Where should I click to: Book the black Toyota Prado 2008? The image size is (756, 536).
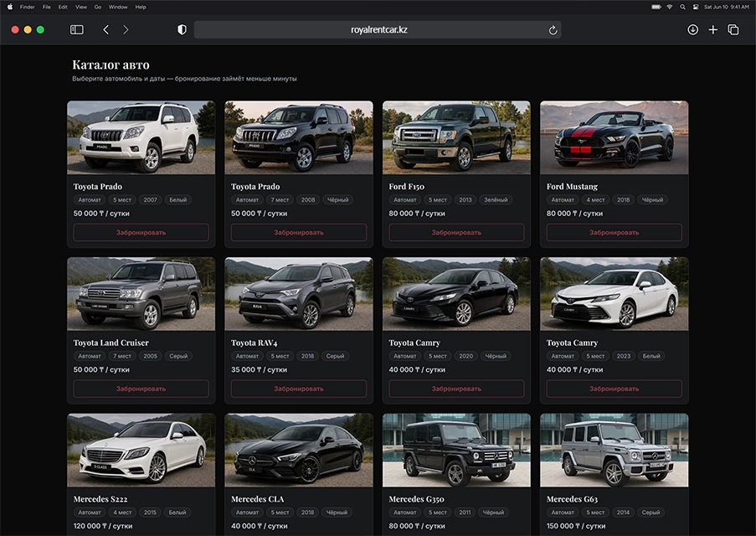coord(298,232)
